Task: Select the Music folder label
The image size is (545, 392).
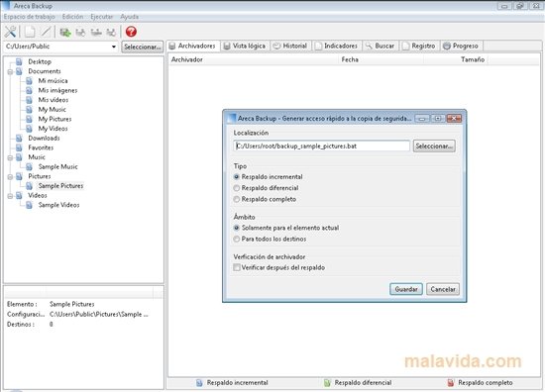Action: [x=37, y=157]
